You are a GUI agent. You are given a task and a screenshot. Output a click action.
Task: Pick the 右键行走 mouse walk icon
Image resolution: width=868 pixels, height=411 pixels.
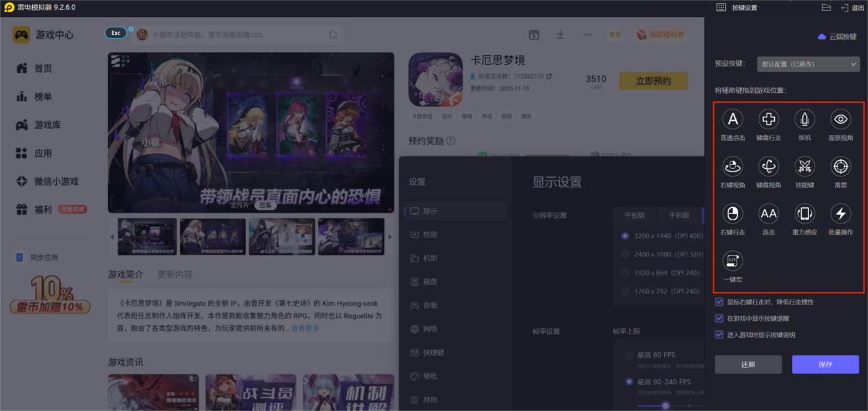point(733,213)
